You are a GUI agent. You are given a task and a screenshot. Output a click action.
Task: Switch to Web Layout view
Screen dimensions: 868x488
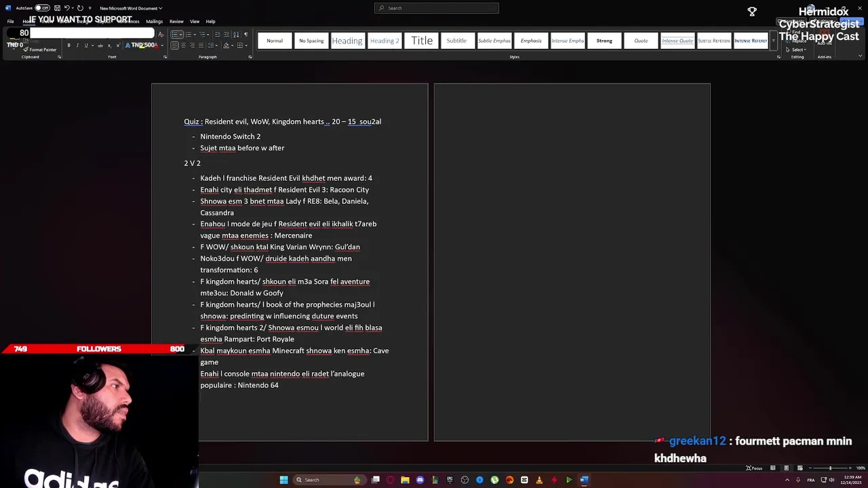point(800,468)
